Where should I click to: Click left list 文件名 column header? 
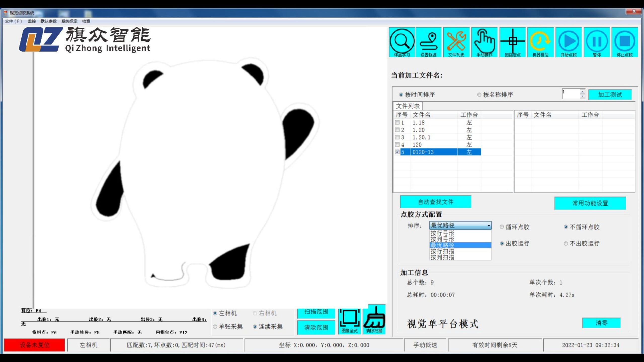click(434, 115)
